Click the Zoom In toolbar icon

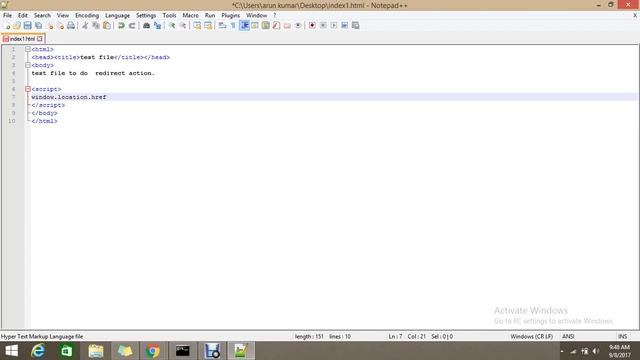coord(172,26)
